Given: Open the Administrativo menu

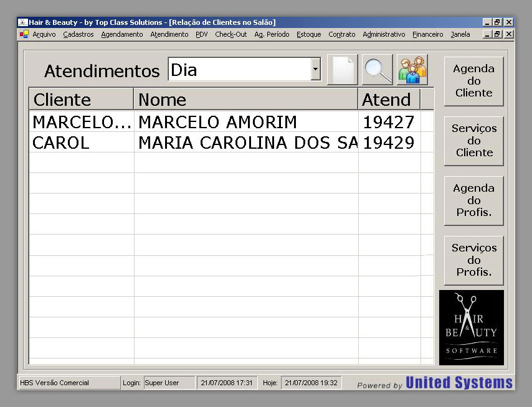Looking at the screenshot, I should (x=384, y=34).
